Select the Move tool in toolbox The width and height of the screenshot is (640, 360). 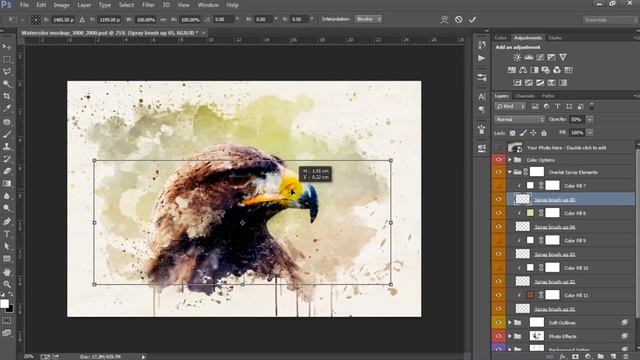(7, 47)
